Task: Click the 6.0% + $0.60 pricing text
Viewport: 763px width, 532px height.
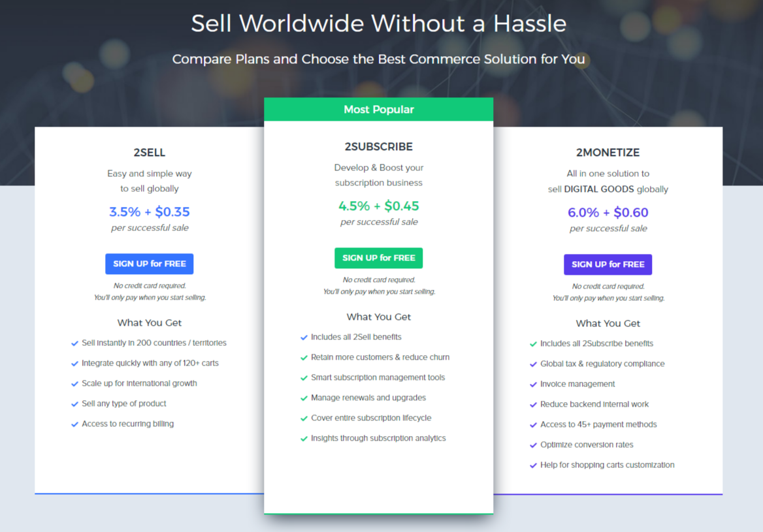Action: point(608,213)
